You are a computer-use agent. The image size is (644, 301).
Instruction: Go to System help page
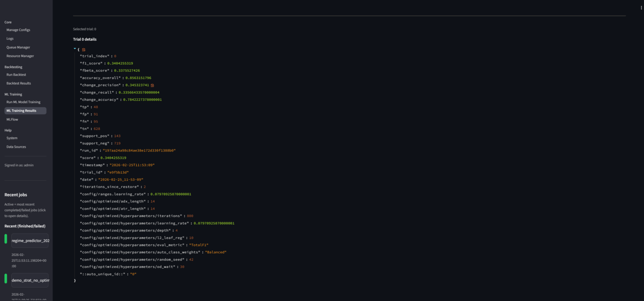point(12,138)
